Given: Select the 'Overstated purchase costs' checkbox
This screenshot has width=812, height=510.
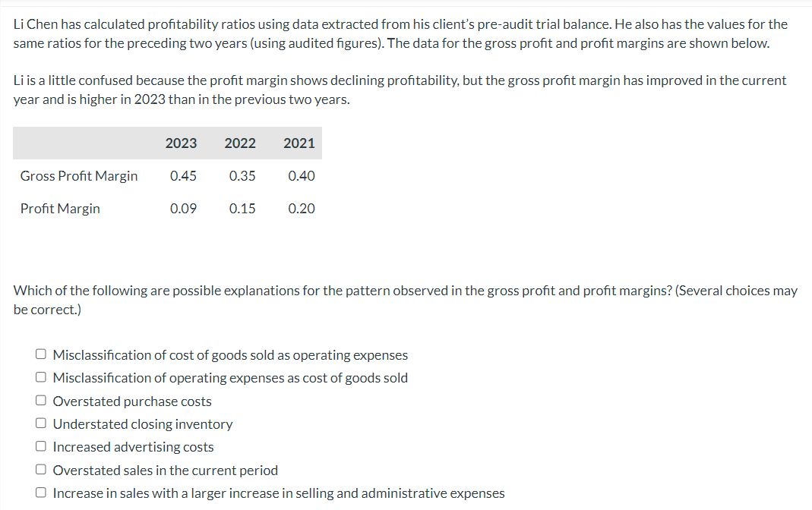Looking at the screenshot, I should (40, 398).
